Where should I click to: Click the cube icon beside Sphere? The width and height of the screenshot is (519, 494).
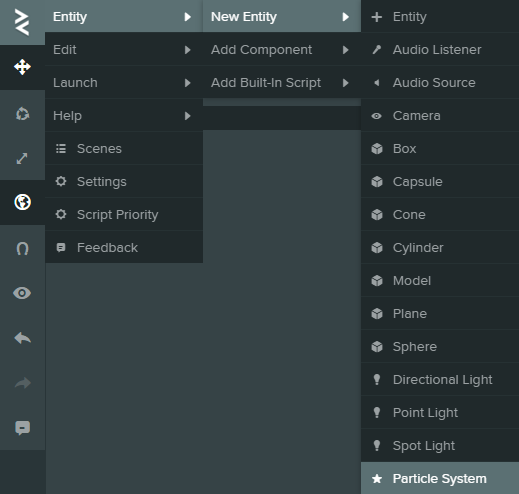(x=377, y=347)
